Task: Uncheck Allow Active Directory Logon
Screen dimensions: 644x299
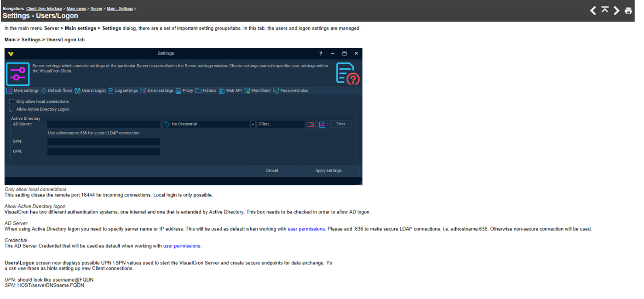Action: tap(12, 109)
